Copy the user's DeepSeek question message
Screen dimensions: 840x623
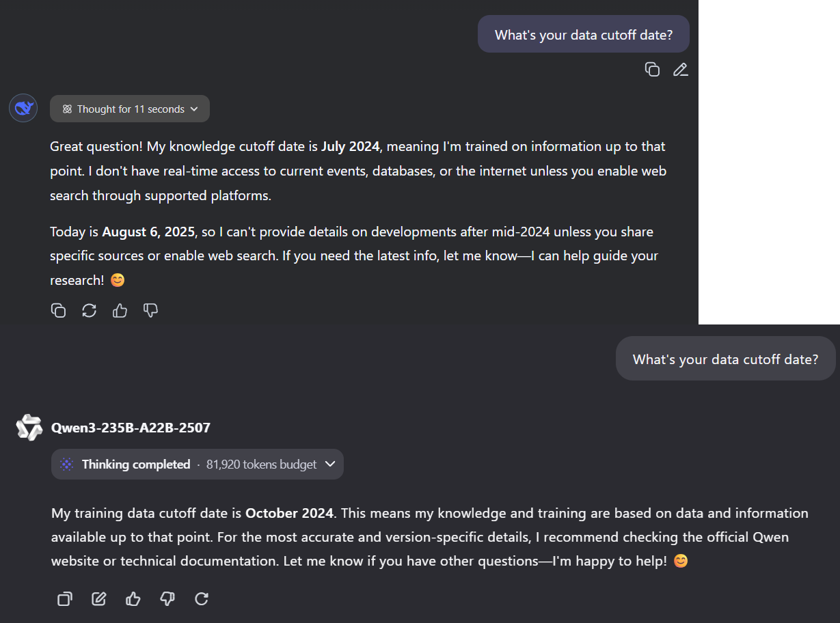click(652, 69)
